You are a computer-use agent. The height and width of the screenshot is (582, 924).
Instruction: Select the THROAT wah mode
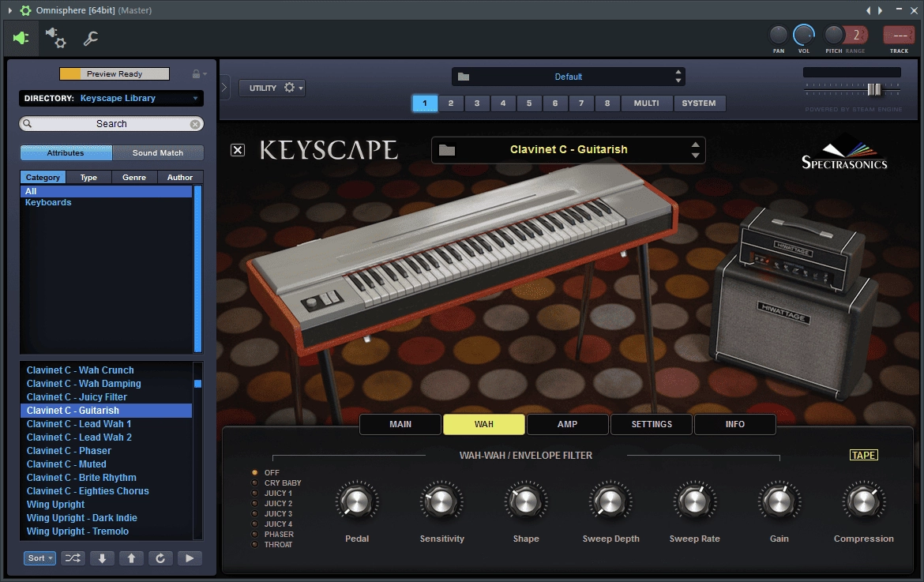click(272, 544)
